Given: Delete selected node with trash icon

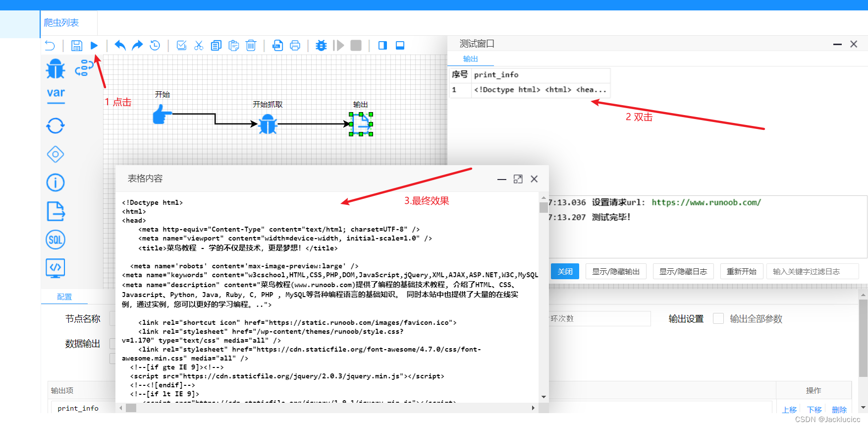Looking at the screenshot, I should pyautogui.click(x=251, y=46).
